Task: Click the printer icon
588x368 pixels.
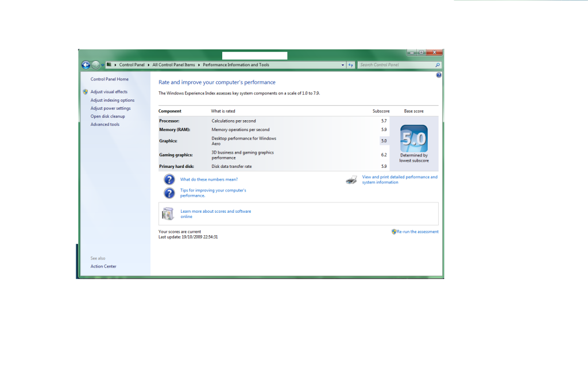Action: pos(352,180)
